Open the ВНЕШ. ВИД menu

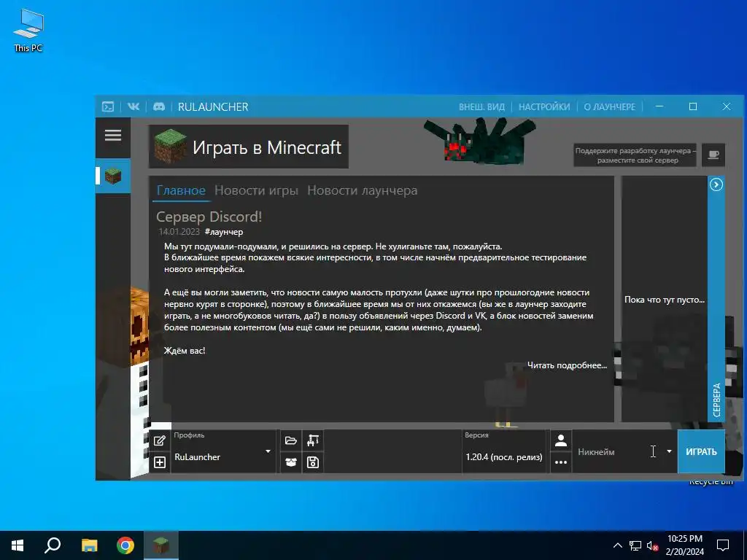tap(481, 106)
